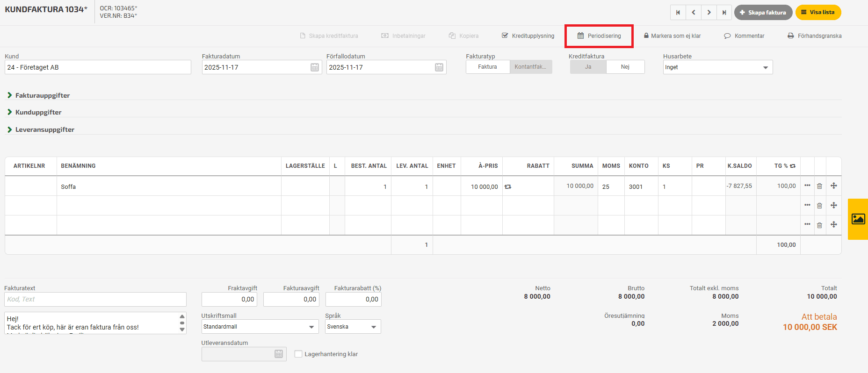
Task: Open the Utskriftsmall dropdown
Action: tap(260, 327)
